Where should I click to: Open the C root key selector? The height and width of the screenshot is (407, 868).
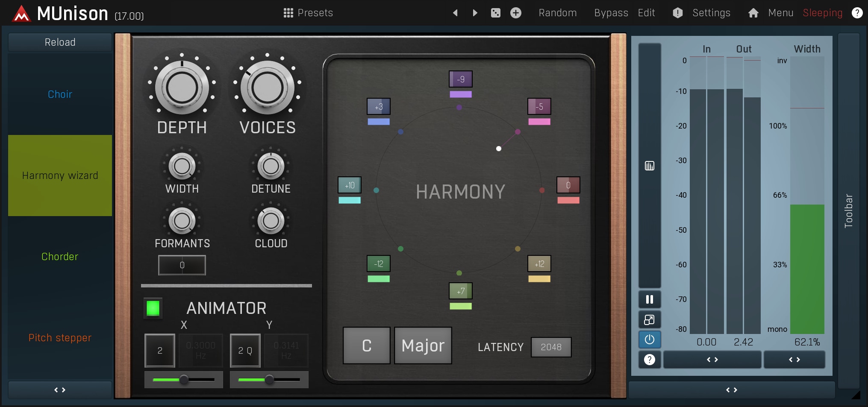pyautogui.click(x=366, y=346)
